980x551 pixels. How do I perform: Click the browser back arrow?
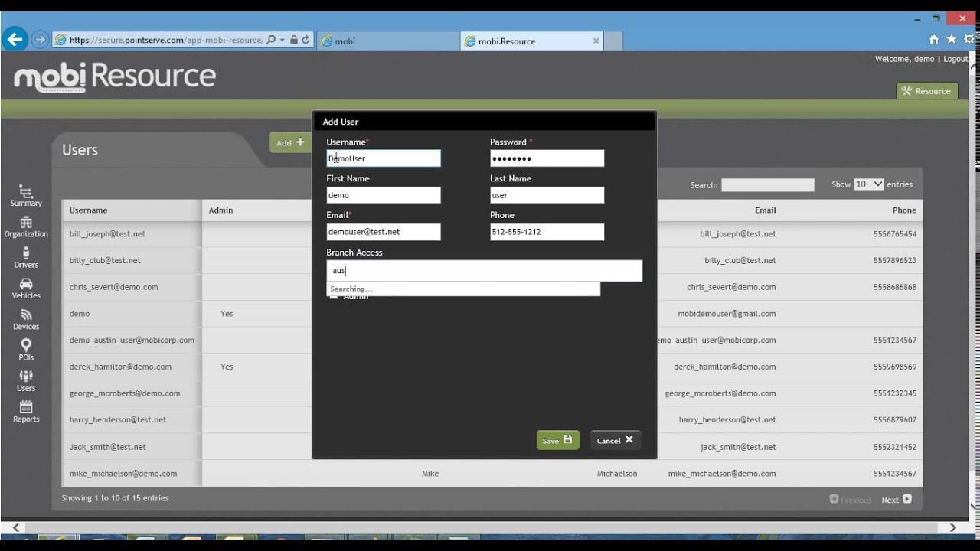(16, 39)
